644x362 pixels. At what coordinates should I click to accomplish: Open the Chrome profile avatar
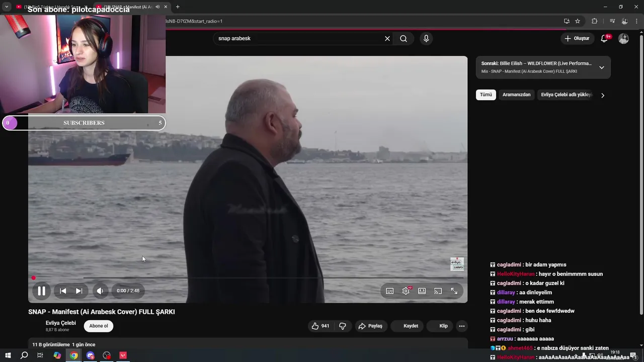click(x=624, y=21)
